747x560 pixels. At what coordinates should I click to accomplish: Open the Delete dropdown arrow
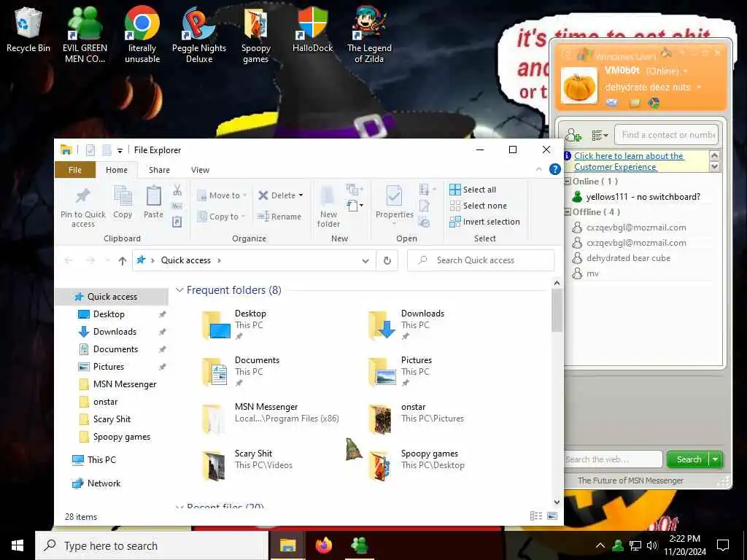pyautogui.click(x=301, y=195)
